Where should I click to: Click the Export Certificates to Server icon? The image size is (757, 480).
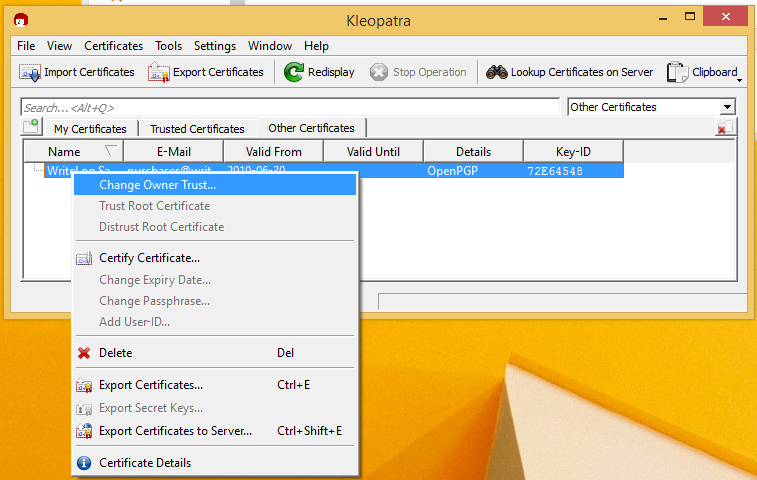(84, 431)
